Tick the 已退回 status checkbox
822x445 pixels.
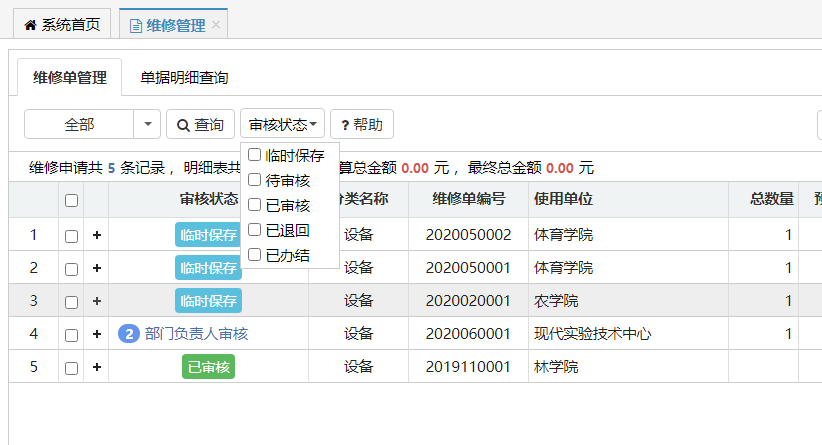[x=255, y=230]
